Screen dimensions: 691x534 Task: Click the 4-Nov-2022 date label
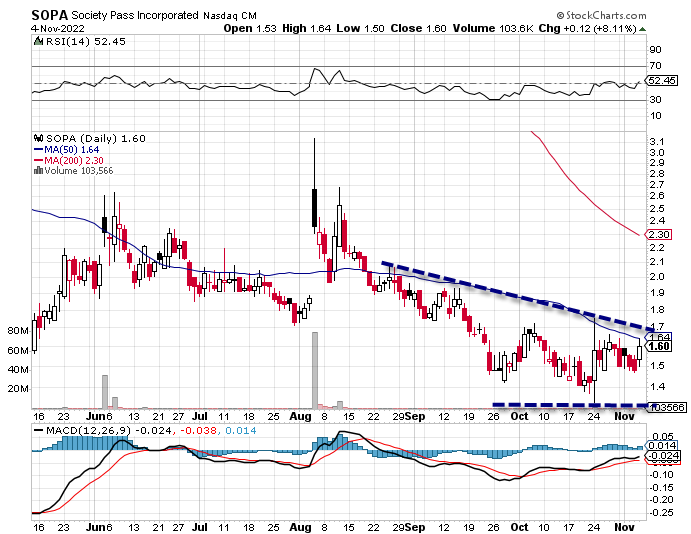58,29
